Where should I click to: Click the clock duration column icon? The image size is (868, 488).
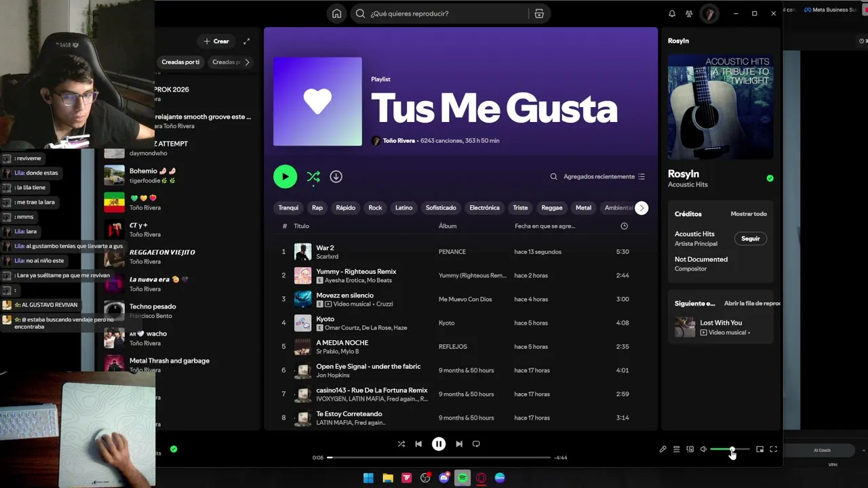624,226
